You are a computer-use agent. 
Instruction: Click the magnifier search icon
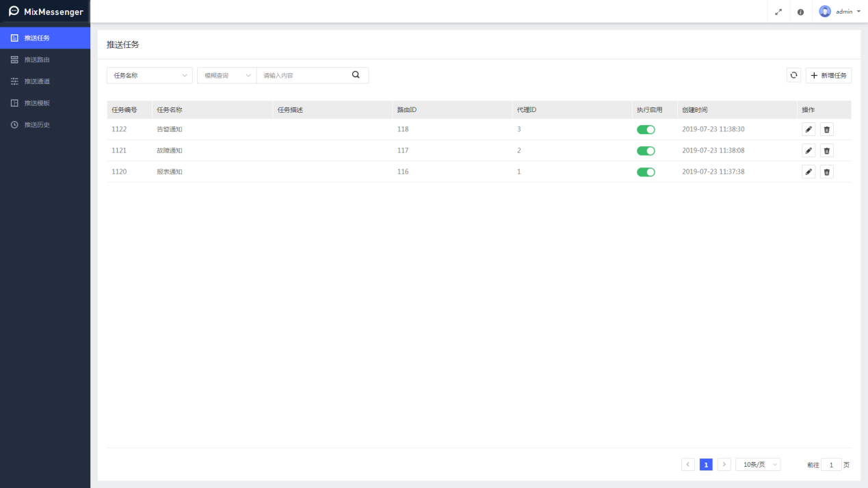[x=356, y=75]
